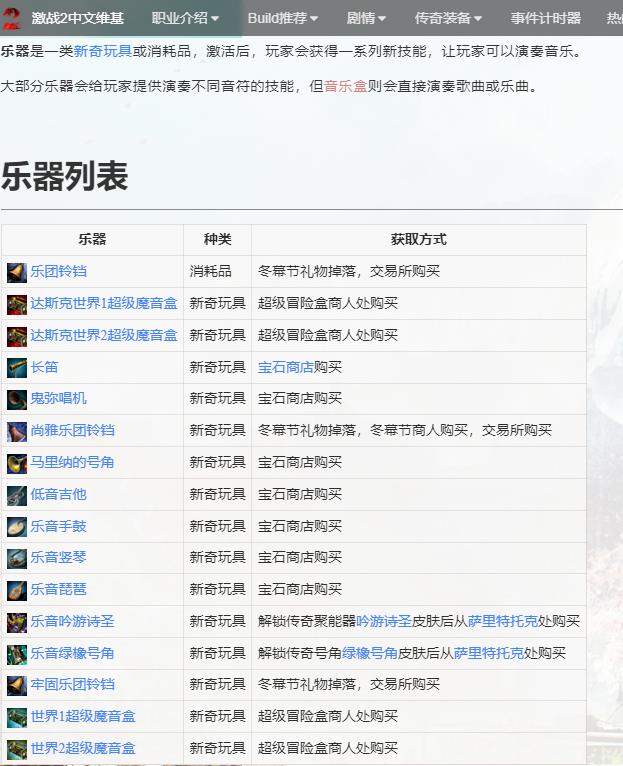Expand the 剧情 dropdown menu
This screenshot has height=766, width=623.
[366, 18]
